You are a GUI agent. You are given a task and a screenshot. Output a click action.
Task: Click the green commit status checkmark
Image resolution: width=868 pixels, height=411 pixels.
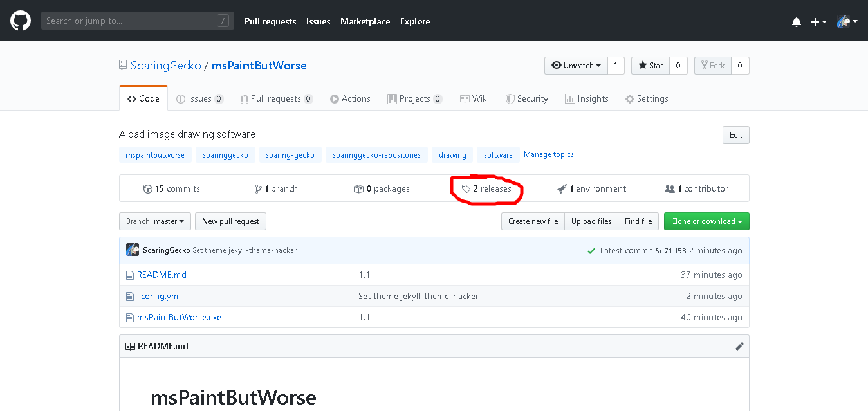pyautogui.click(x=591, y=251)
